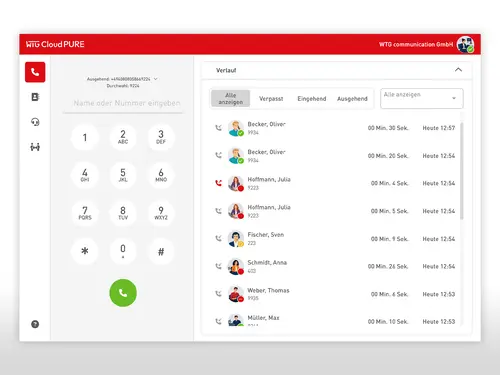Click call icon for Becker, Oliver 12:57
500x375 pixels.
tap(218, 128)
